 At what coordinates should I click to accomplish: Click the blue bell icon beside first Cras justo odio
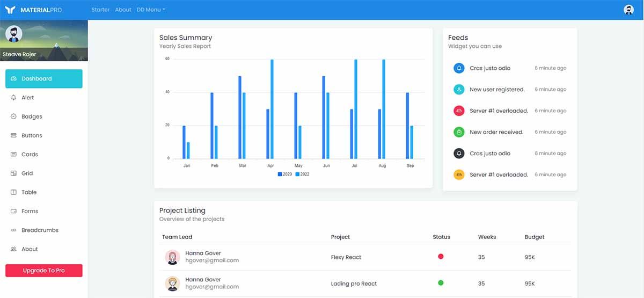[459, 68]
